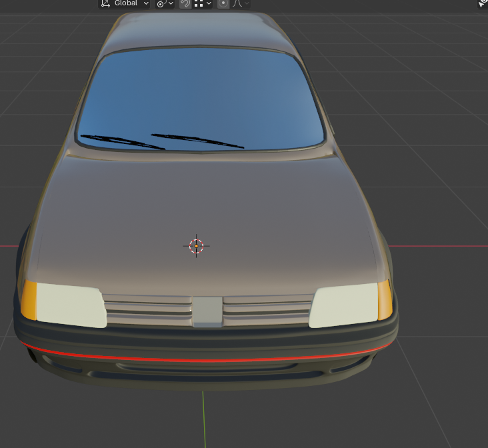This screenshot has width=488, height=448.
Task: Open the snapping options dropdown
Action: point(202,3)
